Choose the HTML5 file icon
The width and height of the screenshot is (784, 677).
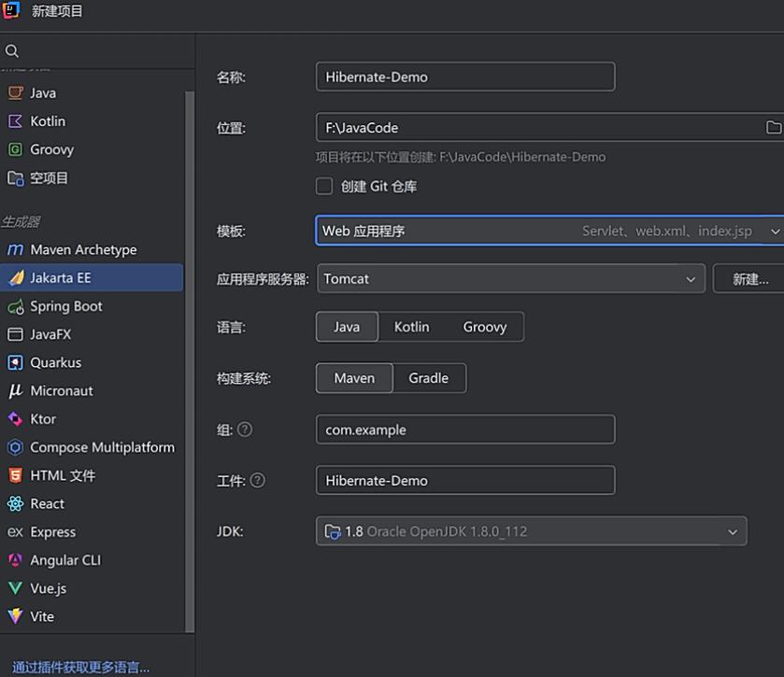click(16, 475)
